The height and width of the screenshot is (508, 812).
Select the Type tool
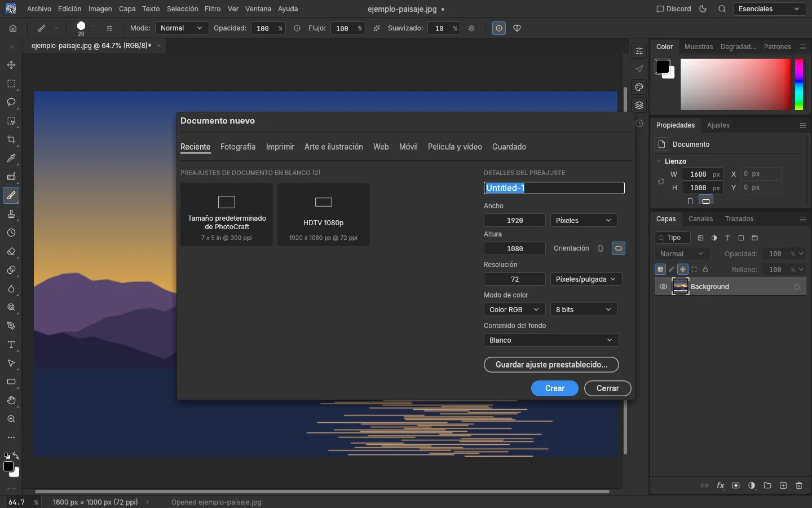(11, 344)
